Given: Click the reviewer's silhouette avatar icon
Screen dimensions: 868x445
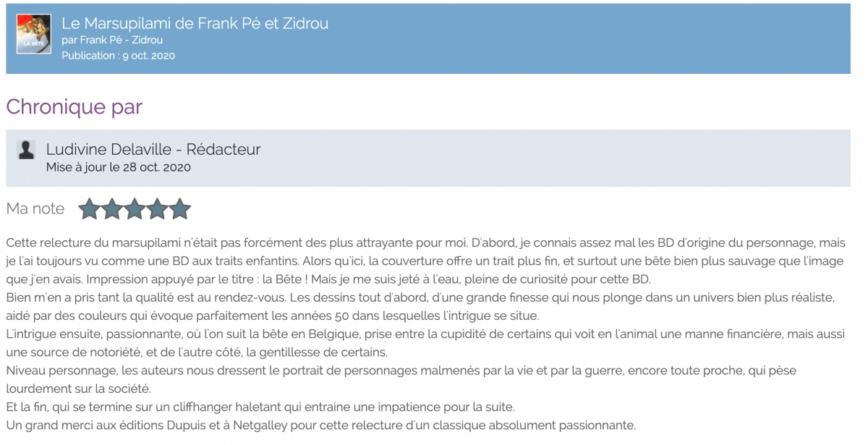Looking at the screenshot, I should tap(26, 150).
